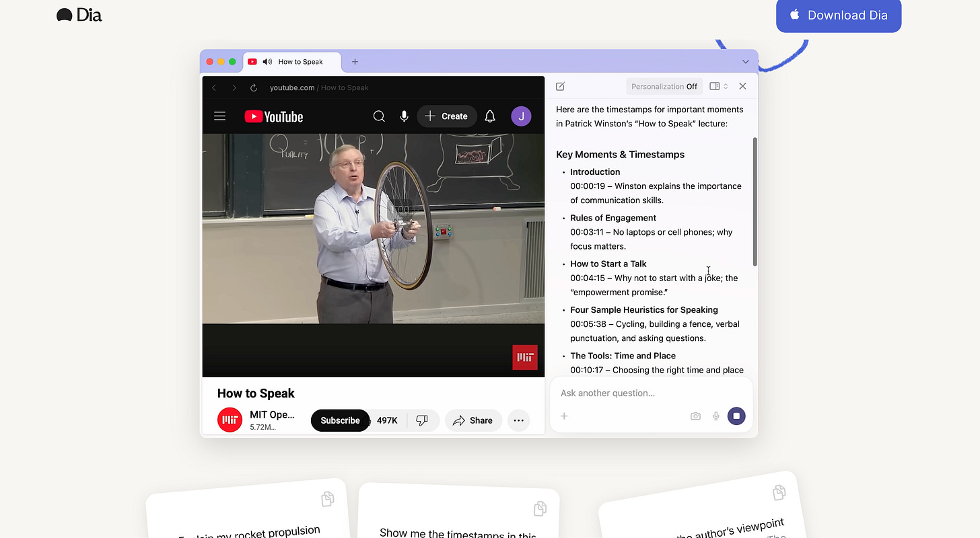Click the 00:04:15 How to Start a Talk timestamp
The height and width of the screenshot is (538, 980).
tap(588, 278)
